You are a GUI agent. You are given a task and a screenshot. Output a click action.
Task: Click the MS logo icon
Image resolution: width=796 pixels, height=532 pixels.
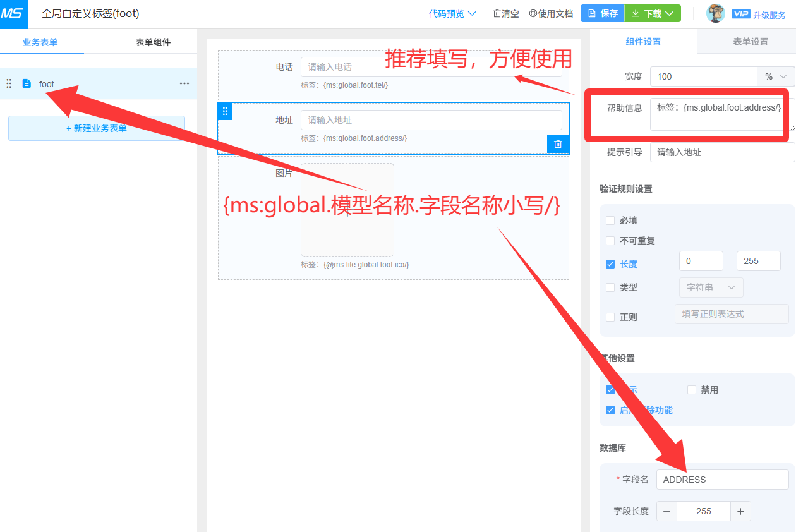coord(13,14)
